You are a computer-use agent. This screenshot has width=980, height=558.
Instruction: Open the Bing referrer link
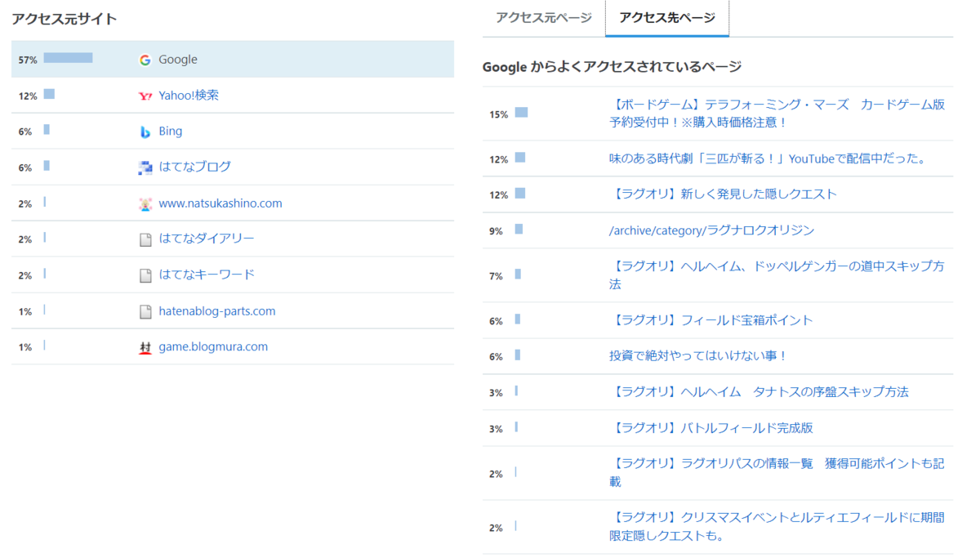(x=171, y=132)
